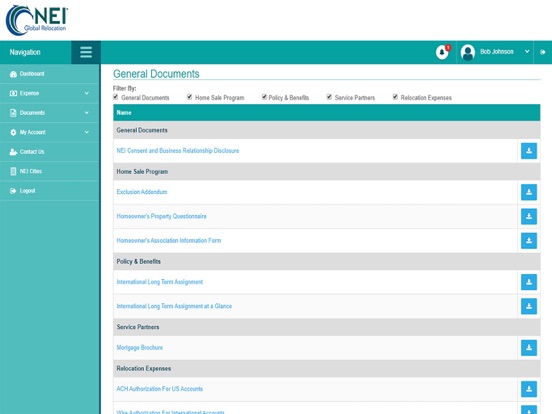This screenshot has width=552, height=414.
Task: Open the notifications bell icon
Action: pos(442,52)
